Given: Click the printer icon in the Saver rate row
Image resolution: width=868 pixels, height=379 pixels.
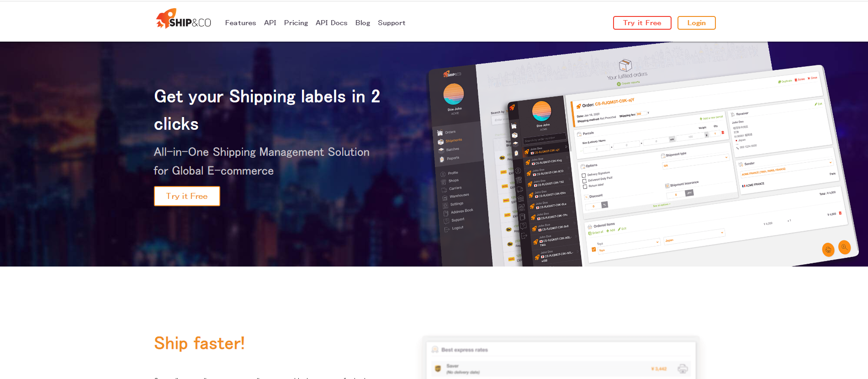Looking at the screenshot, I should point(683,368).
